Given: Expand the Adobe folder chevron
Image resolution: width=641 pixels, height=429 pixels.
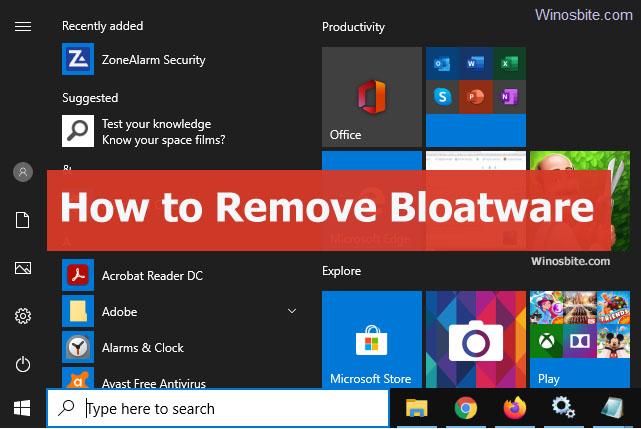Looking at the screenshot, I should (x=292, y=311).
